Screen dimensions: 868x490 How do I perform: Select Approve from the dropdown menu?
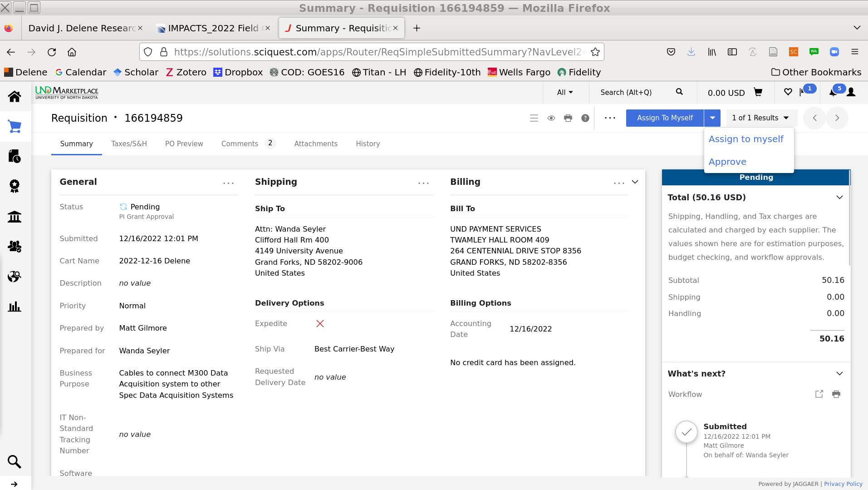click(x=727, y=162)
